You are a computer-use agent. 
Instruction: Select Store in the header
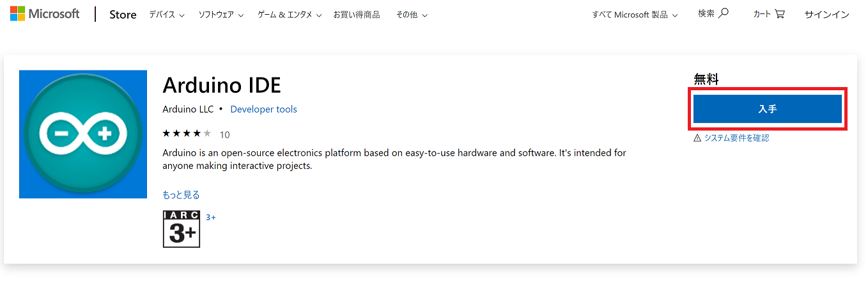(123, 15)
